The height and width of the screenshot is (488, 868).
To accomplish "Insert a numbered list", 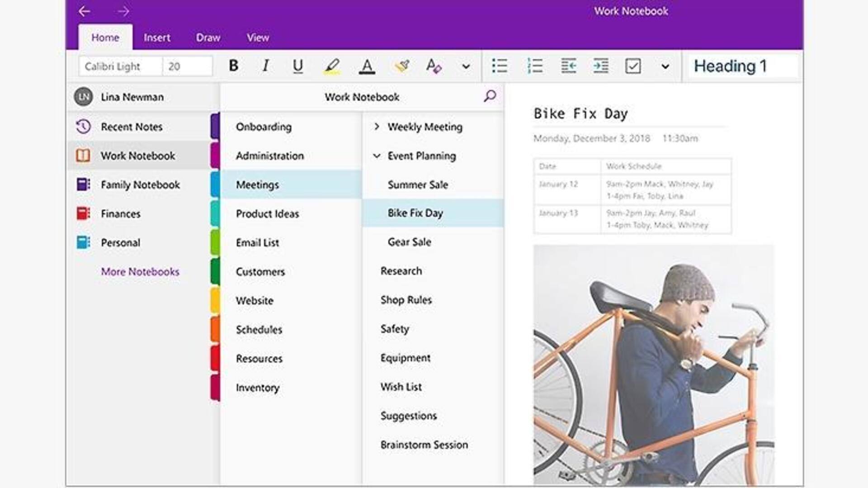I will (535, 66).
